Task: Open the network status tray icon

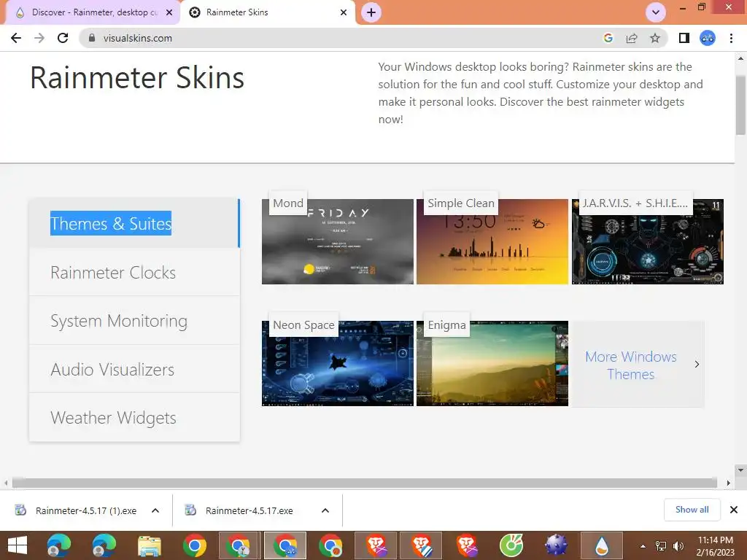Action: 661,546
